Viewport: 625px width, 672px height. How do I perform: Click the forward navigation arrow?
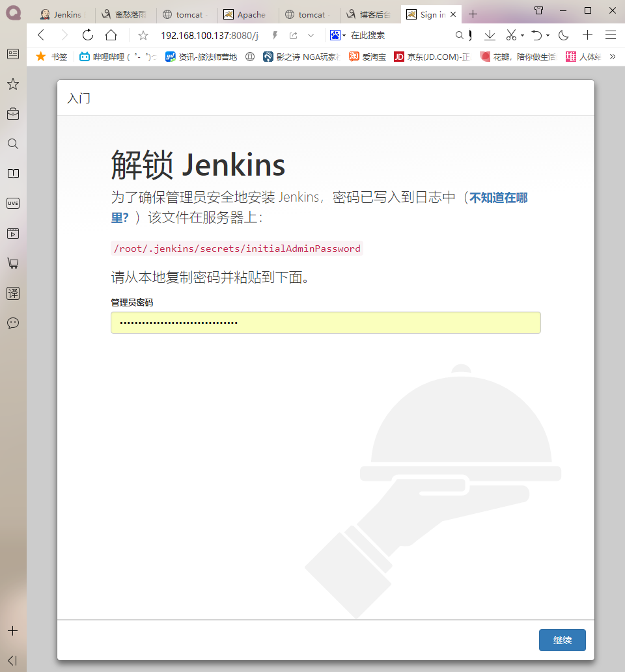point(64,35)
